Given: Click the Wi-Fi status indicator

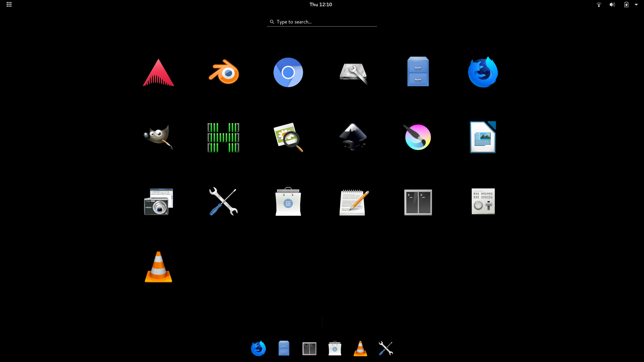Looking at the screenshot, I should pyautogui.click(x=599, y=4).
